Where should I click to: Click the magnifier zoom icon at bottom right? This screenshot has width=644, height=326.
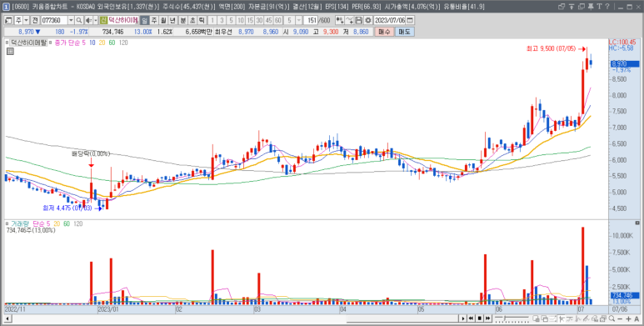[x=612, y=318]
